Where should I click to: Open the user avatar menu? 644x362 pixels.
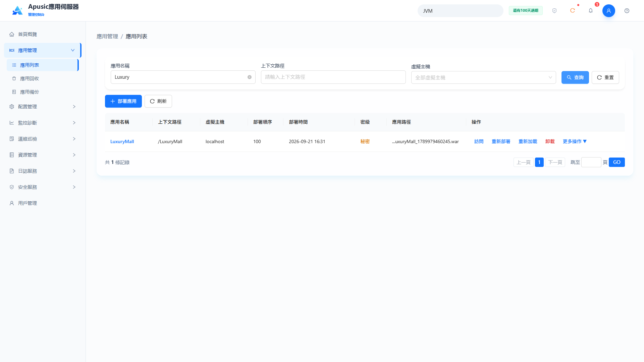tap(609, 11)
